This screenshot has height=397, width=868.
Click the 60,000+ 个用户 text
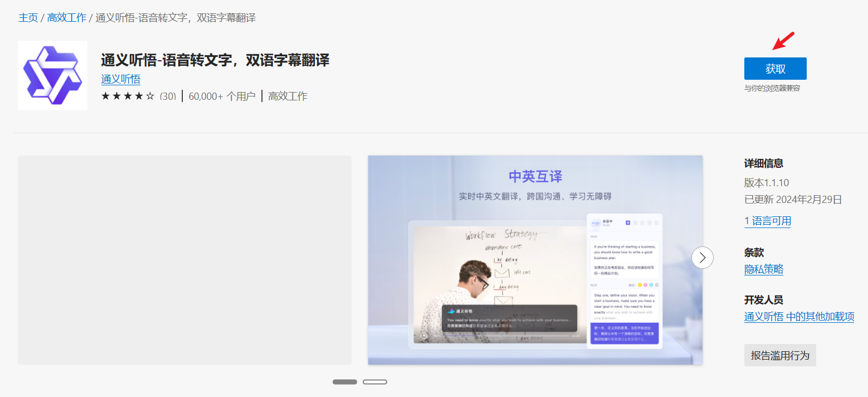coord(222,96)
